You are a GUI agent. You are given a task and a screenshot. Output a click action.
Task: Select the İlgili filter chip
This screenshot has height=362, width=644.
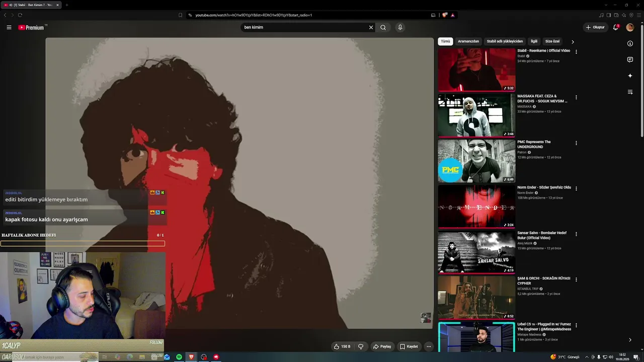(534, 41)
